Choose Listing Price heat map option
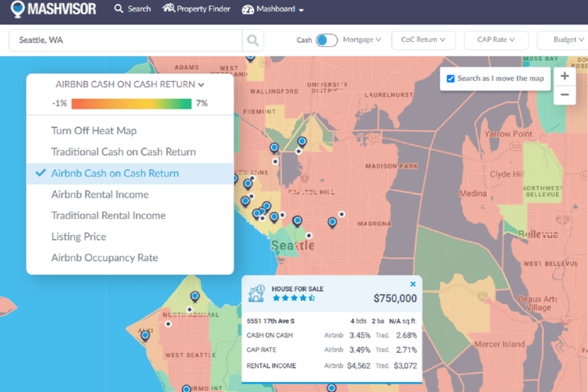Viewport: 588px width, 392px height. 79,237
